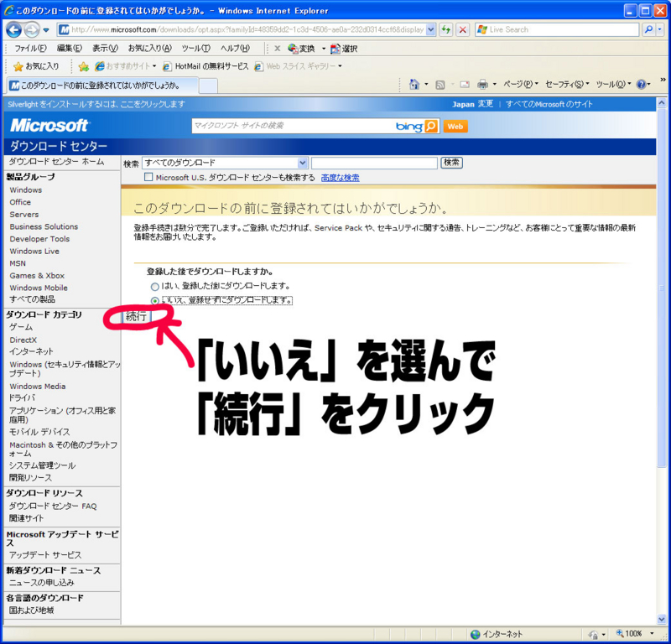Click the Back navigation arrow
Image resolution: width=671 pixels, height=644 pixels.
(13, 29)
